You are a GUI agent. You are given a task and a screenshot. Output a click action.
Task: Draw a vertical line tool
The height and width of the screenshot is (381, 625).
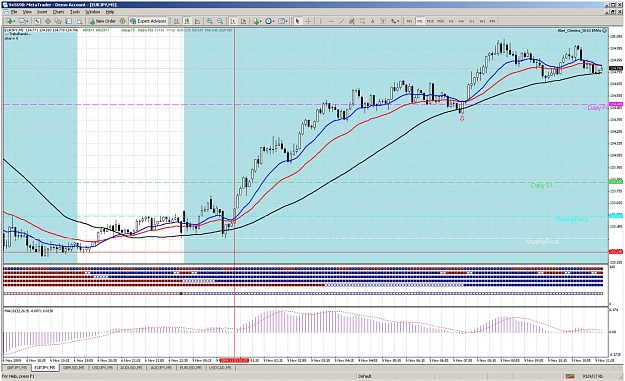(x=320, y=21)
